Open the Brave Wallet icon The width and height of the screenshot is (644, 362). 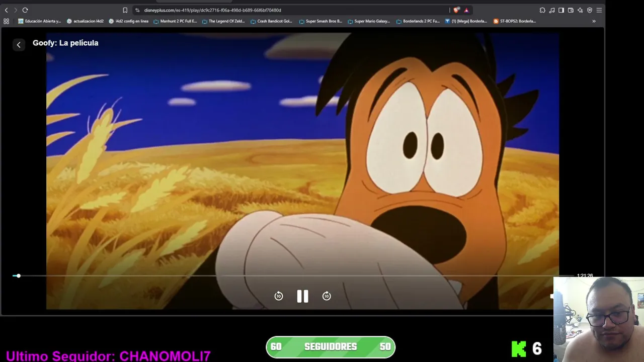click(571, 10)
